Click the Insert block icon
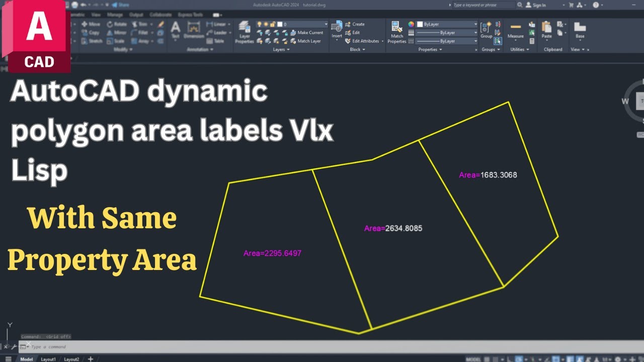The height and width of the screenshot is (362, 644). pyautogui.click(x=337, y=26)
